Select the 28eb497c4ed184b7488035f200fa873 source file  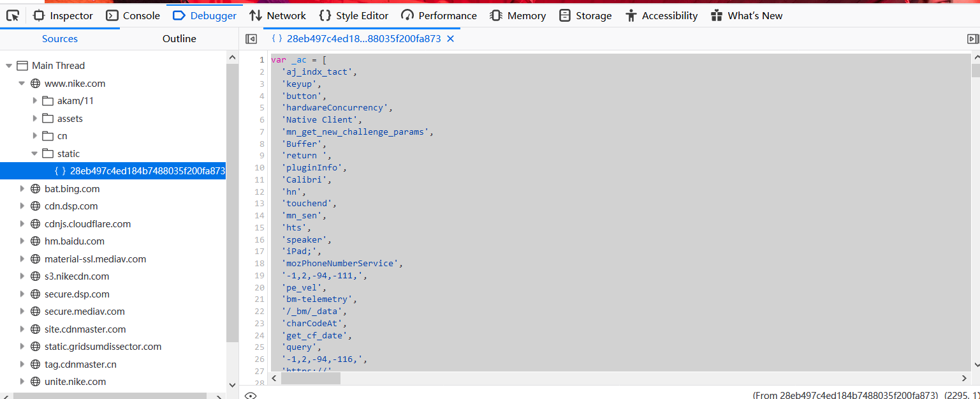(147, 170)
